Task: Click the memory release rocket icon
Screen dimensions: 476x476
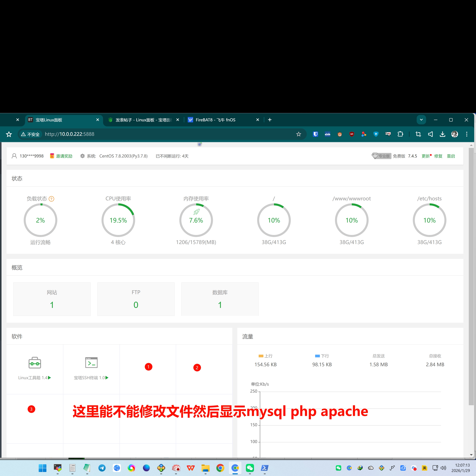Action: [x=196, y=212]
